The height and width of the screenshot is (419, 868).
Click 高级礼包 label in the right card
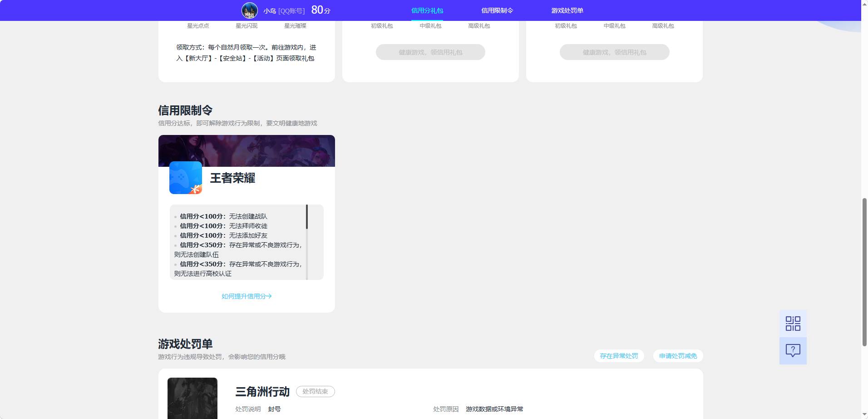click(663, 26)
